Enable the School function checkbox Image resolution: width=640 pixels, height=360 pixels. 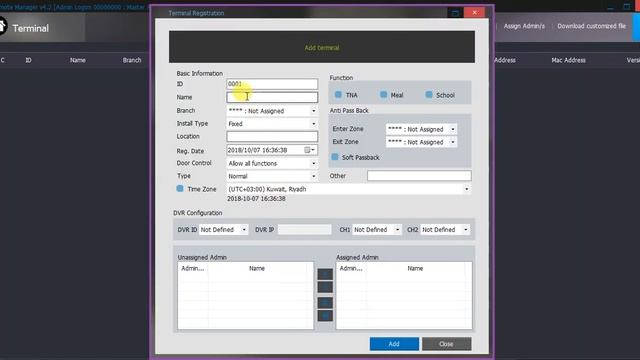point(429,95)
